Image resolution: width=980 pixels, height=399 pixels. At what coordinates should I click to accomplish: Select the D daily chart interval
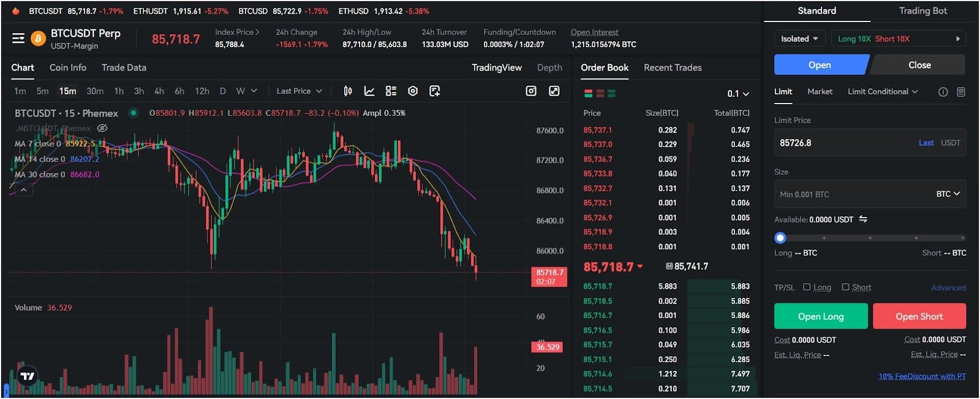[223, 91]
